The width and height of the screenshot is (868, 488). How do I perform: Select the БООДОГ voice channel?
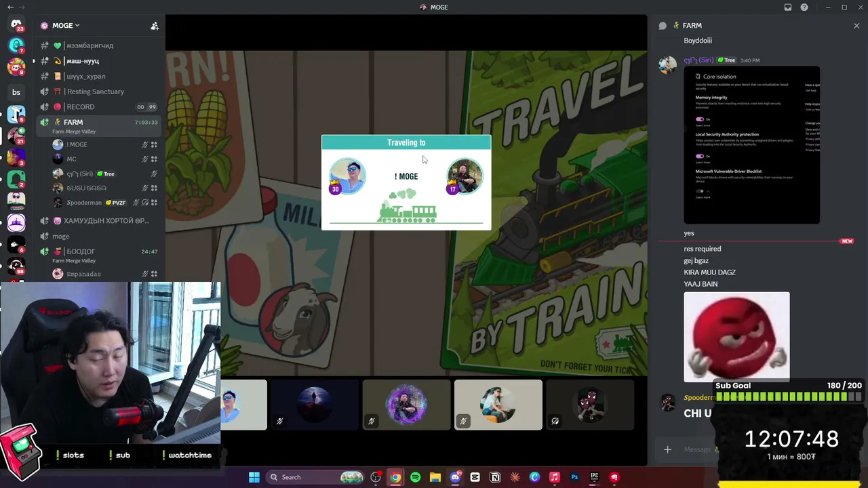click(100, 255)
